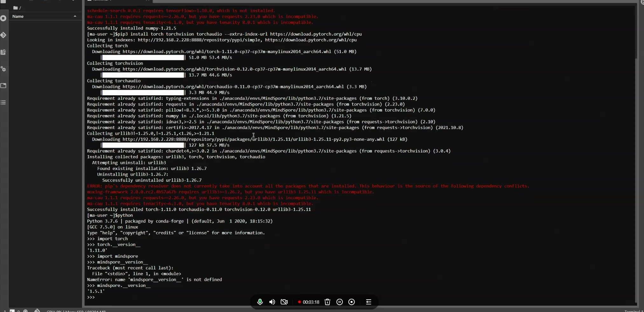
Task: Focus the Python prompt on the last line
Action: tap(91, 297)
